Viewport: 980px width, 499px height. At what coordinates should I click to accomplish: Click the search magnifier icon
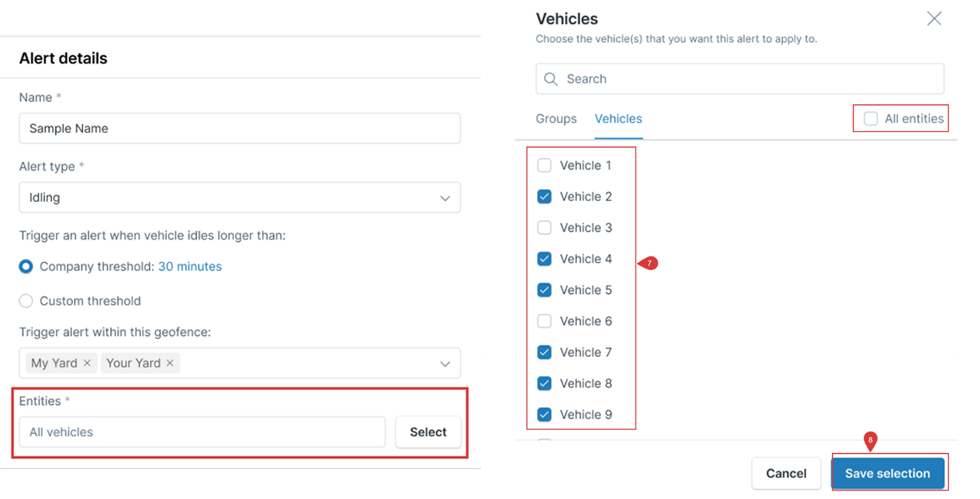550,79
